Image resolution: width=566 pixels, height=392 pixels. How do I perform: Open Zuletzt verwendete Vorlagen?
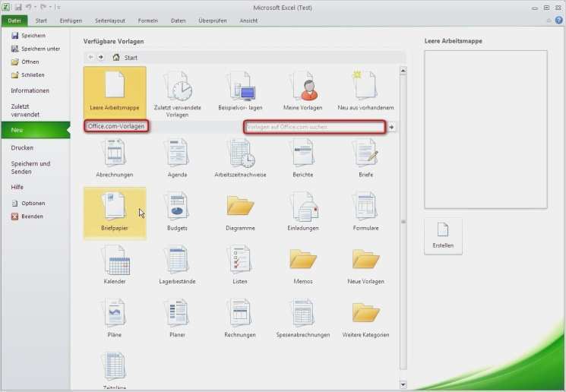pyautogui.click(x=177, y=91)
